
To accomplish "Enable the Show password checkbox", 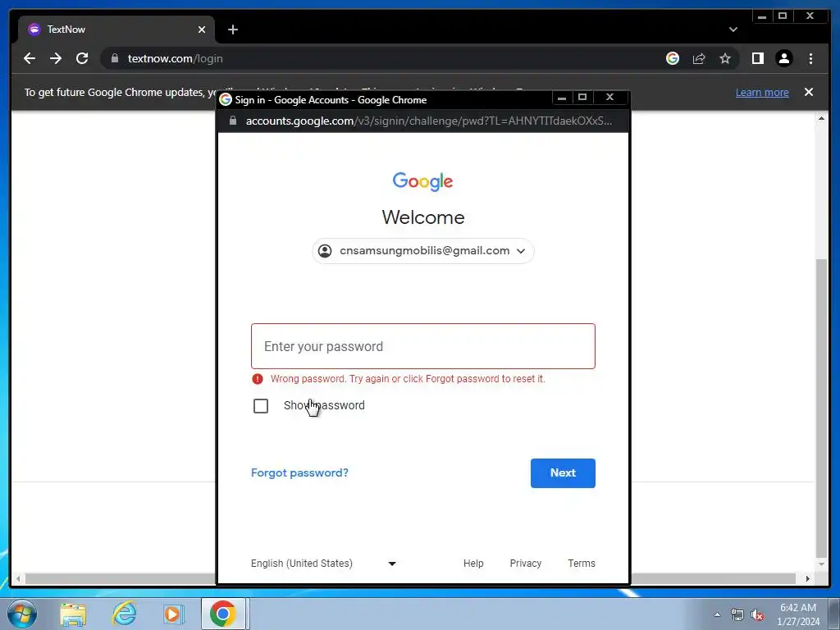I will [260, 406].
